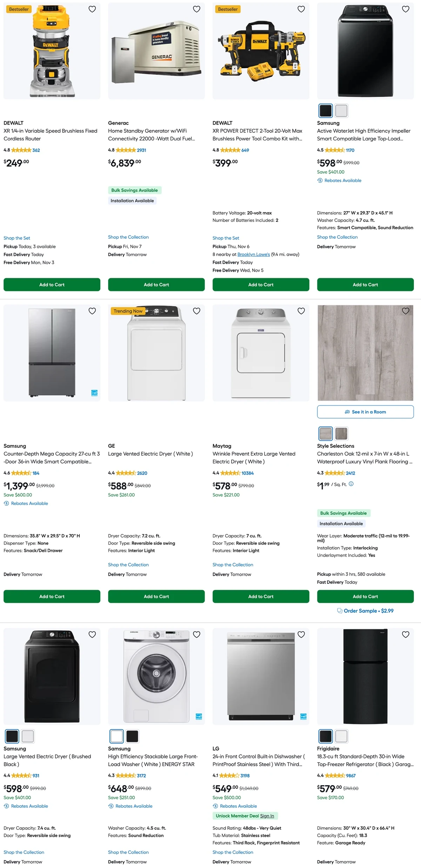Viewport: 421px width, 868px height.
Task: Add the Generac generator to cart
Action: [156, 284]
